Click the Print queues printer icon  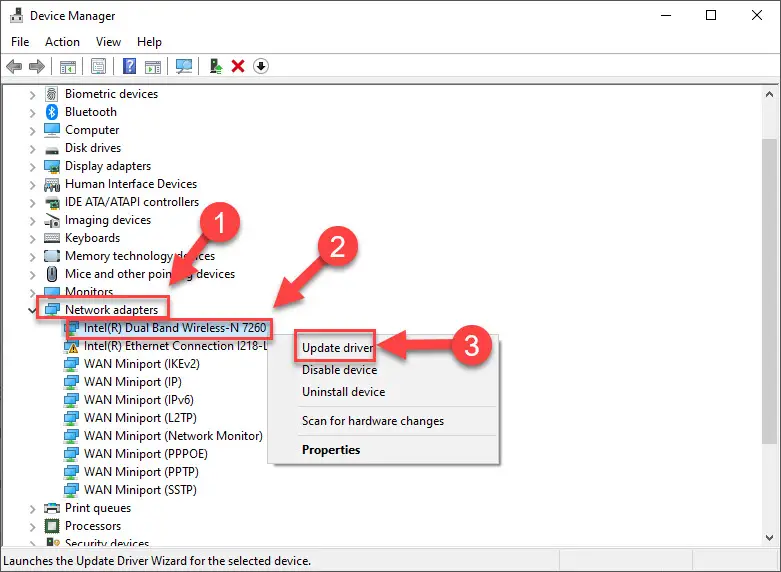point(52,508)
